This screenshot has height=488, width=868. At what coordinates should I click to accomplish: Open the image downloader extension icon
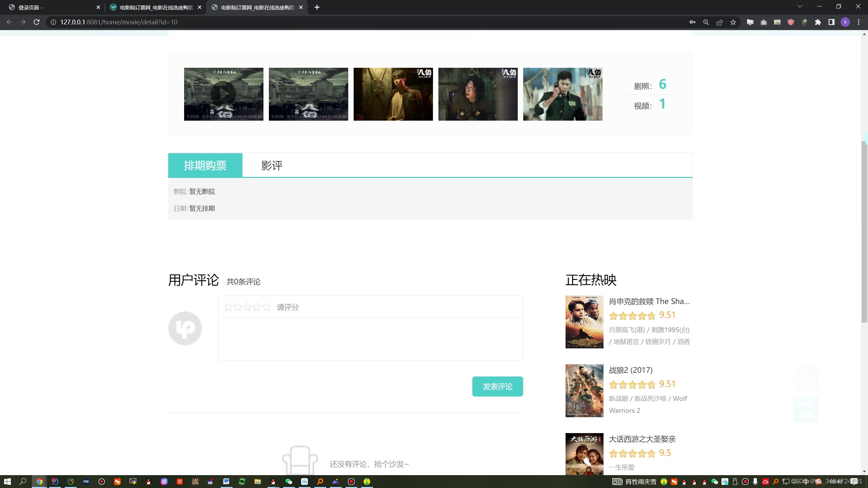coord(777,22)
